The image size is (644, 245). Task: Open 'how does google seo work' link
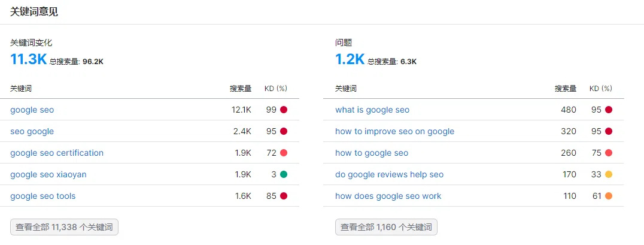coord(388,196)
